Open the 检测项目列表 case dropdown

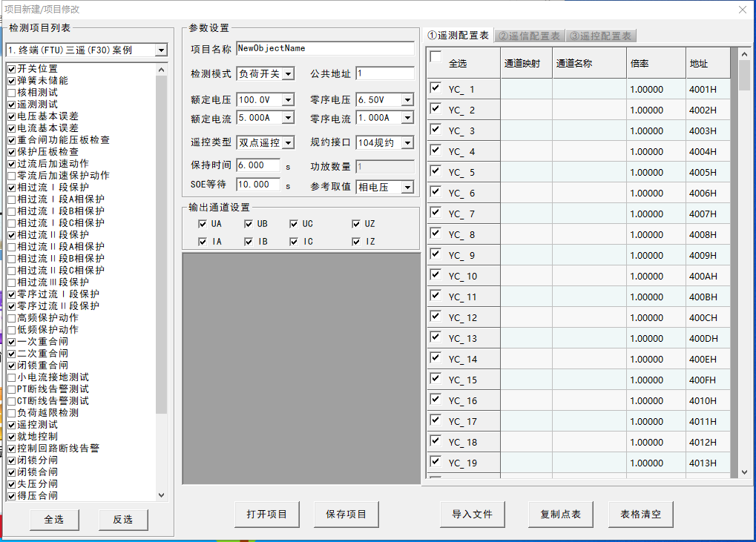(161, 50)
